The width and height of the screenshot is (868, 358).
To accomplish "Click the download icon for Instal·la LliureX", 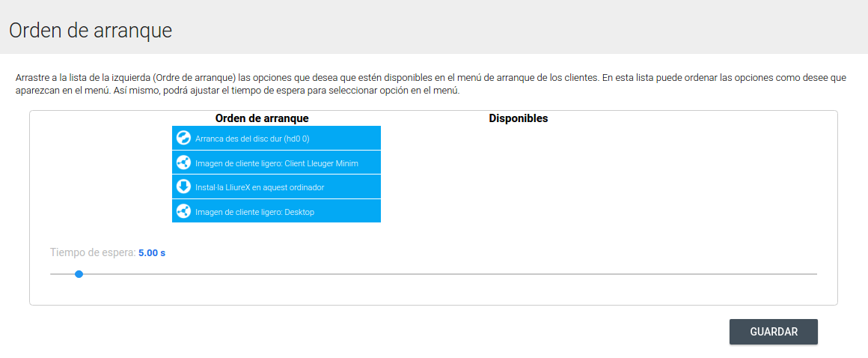I will point(183,186).
